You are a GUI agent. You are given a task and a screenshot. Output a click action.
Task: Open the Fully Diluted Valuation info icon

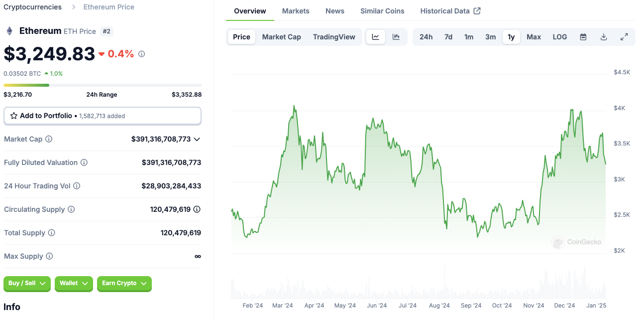point(84,162)
